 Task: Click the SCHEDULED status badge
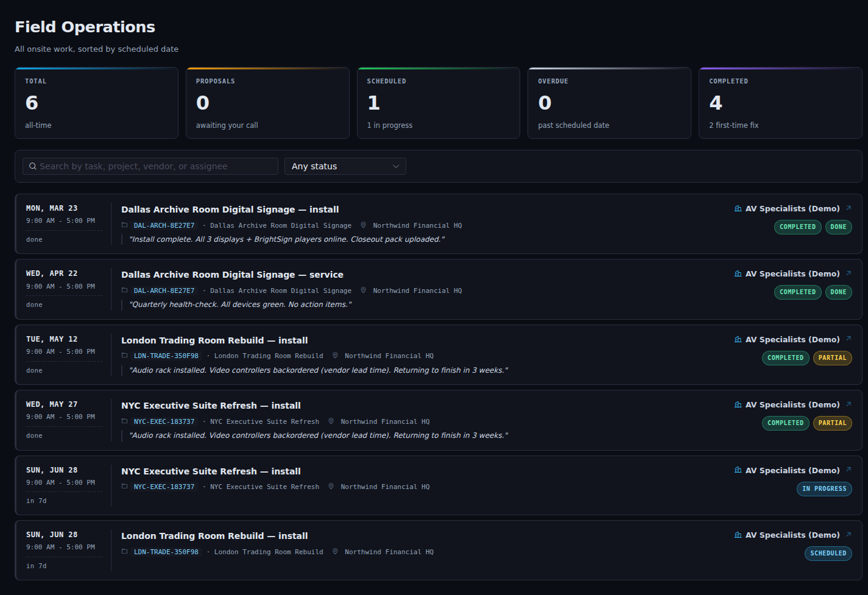(x=828, y=554)
